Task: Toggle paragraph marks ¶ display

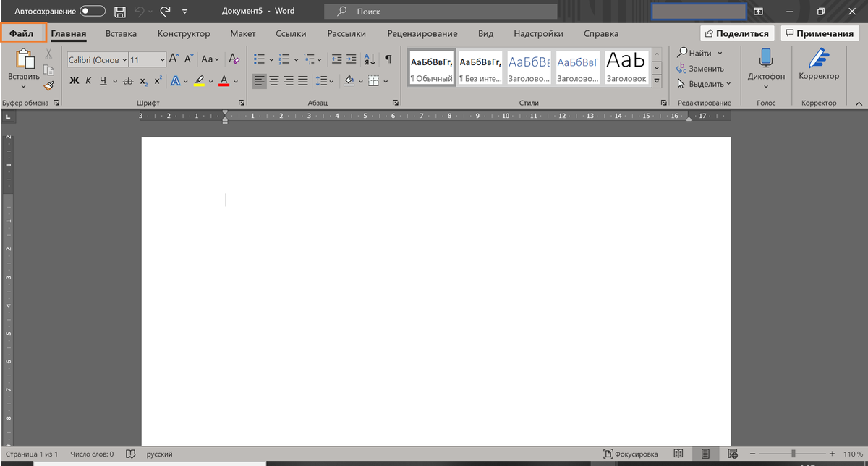Action: pos(388,59)
